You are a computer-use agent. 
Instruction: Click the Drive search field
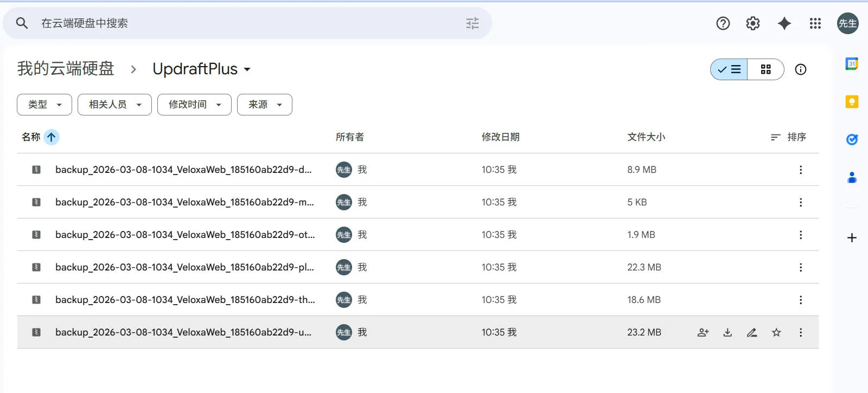(244, 23)
